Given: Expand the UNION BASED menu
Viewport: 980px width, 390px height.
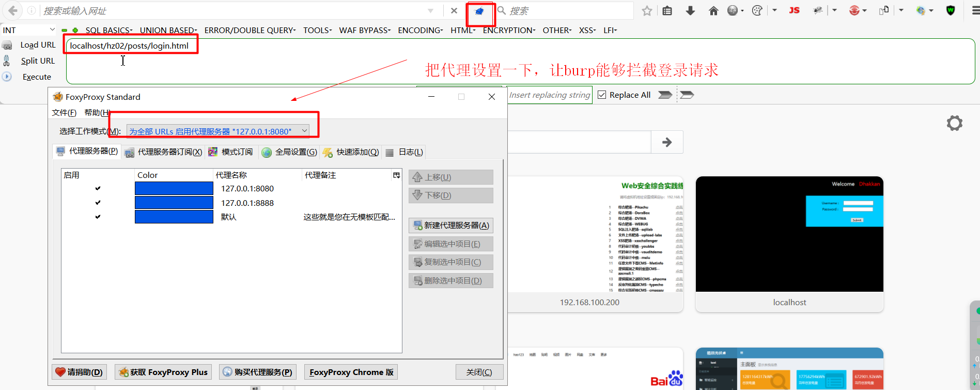Looking at the screenshot, I should 168,30.
